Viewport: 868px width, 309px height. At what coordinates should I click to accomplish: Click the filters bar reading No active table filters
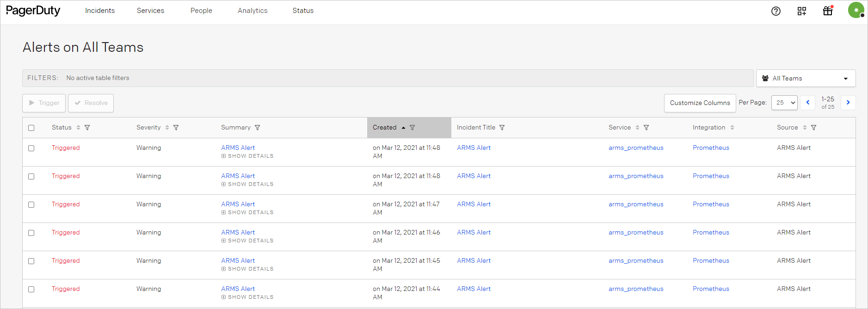[388, 78]
